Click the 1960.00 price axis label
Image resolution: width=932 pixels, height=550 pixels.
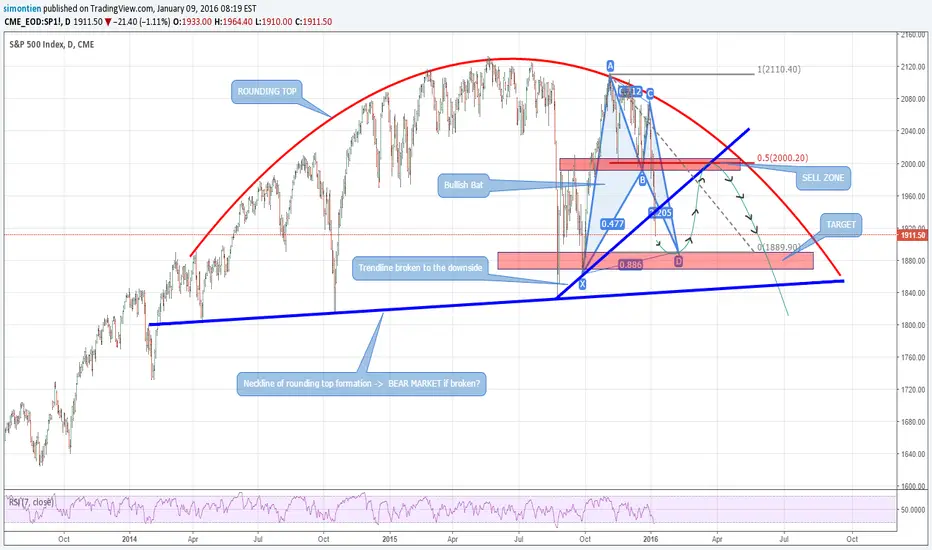(x=913, y=196)
